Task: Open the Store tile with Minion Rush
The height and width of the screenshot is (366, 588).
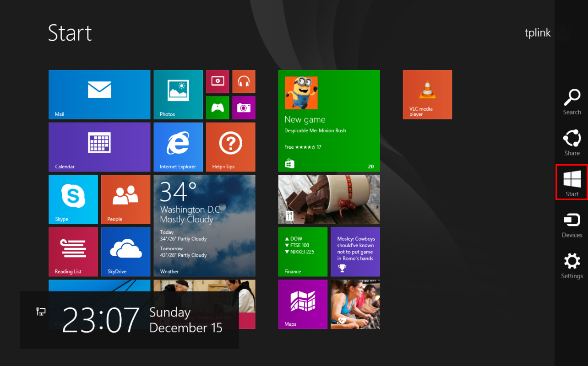Action: [329, 121]
